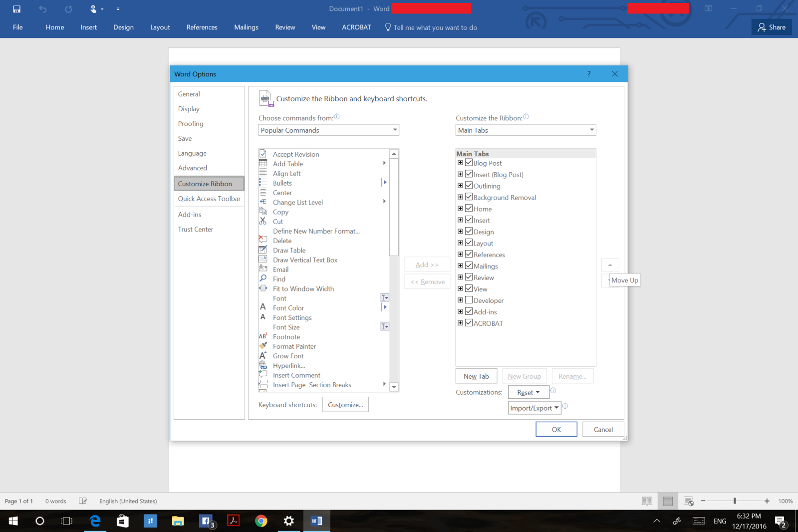The image size is (798, 532).
Task: Uncheck the Mailings tab checkbox
Action: 469,266
